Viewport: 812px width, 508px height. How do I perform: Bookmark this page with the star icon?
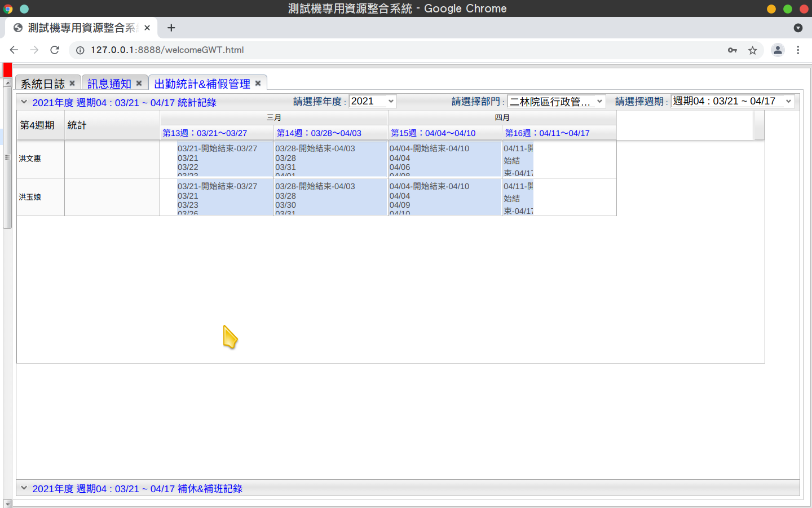(752, 50)
